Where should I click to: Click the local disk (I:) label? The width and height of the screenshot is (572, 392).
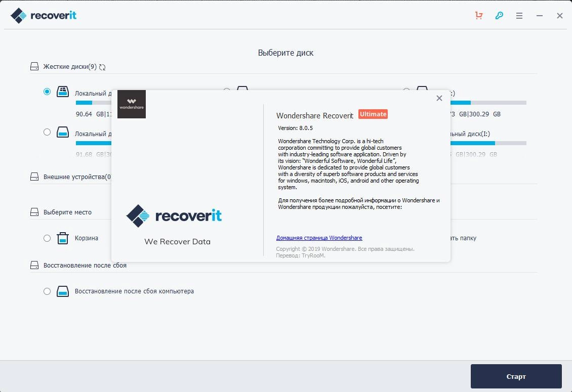pos(470,134)
